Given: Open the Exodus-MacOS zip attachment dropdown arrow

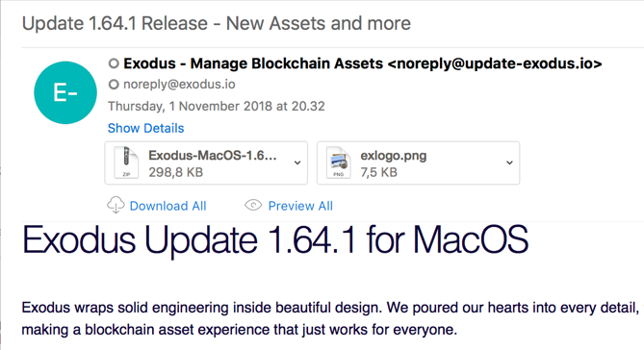Looking at the screenshot, I should click(297, 162).
